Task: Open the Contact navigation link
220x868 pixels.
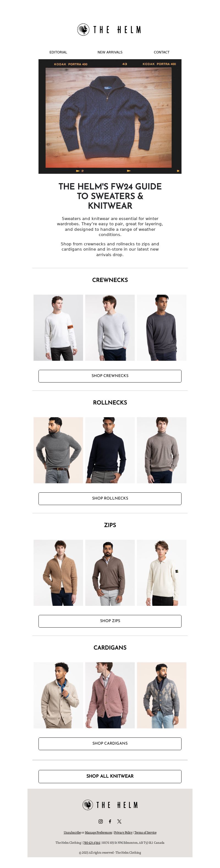Action: (161, 52)
